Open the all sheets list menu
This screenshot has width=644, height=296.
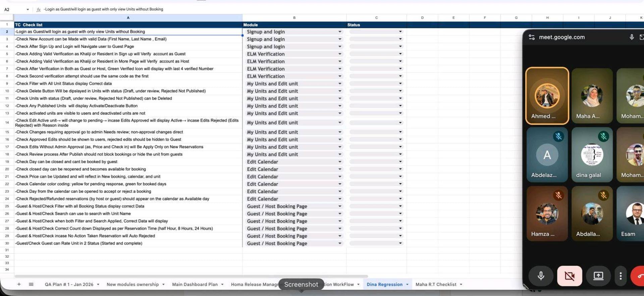tap(31, 284)
